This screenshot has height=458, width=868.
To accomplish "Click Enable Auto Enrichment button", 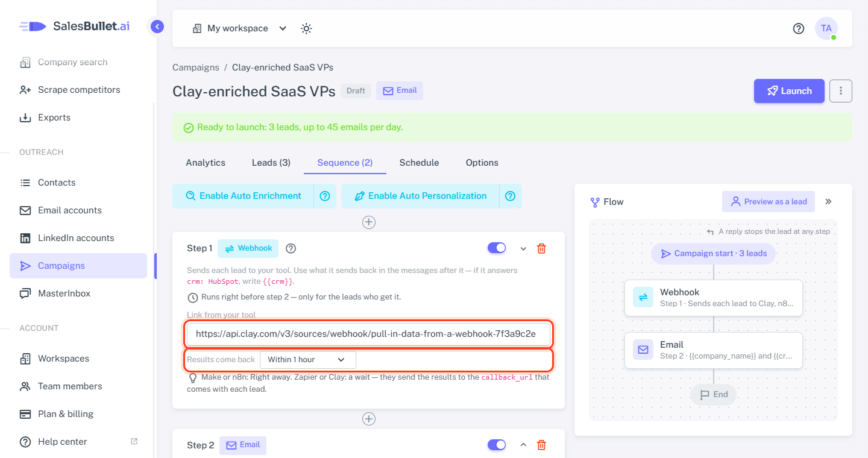I will tap(243, 196).
